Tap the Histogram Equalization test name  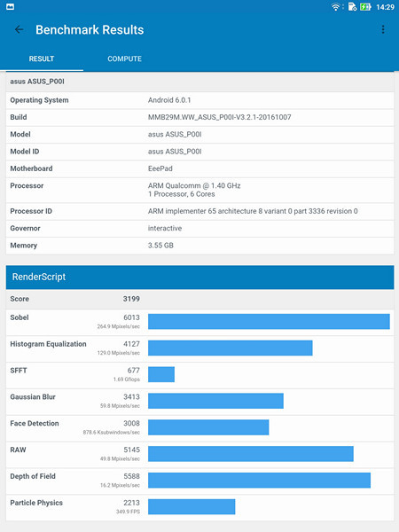(x=48, y=344)
